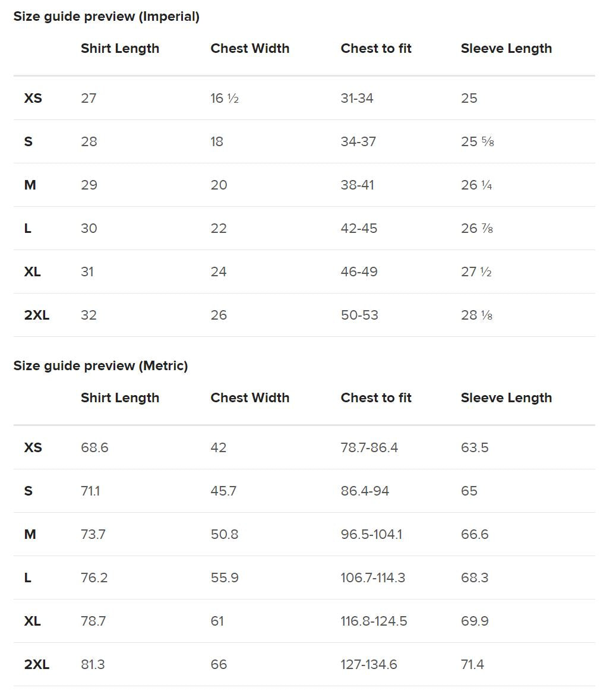The image size is (616, 691).
Task: Click the "Size guide preview (Metric)" heading
Action: point(100,366)
